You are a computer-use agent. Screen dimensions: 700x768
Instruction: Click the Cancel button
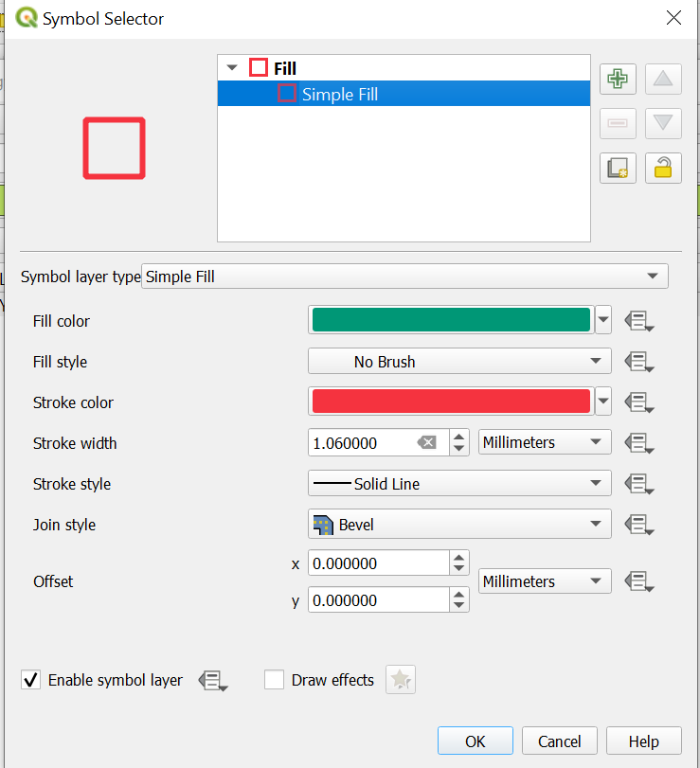[559, 741]
